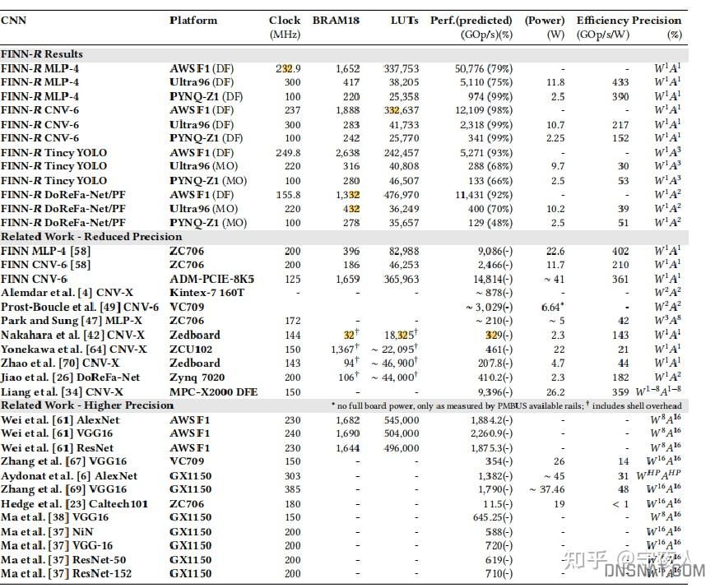Select the performance value "5,271 (93%)"
The image size is (715, 588).
click(x=486, y=153)
